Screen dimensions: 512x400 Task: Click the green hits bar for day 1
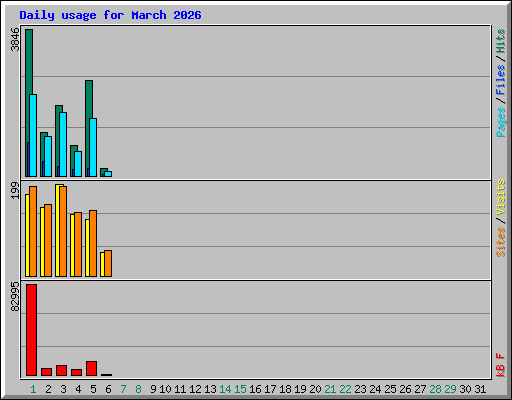pyautogui.click(x=29, y=62)
